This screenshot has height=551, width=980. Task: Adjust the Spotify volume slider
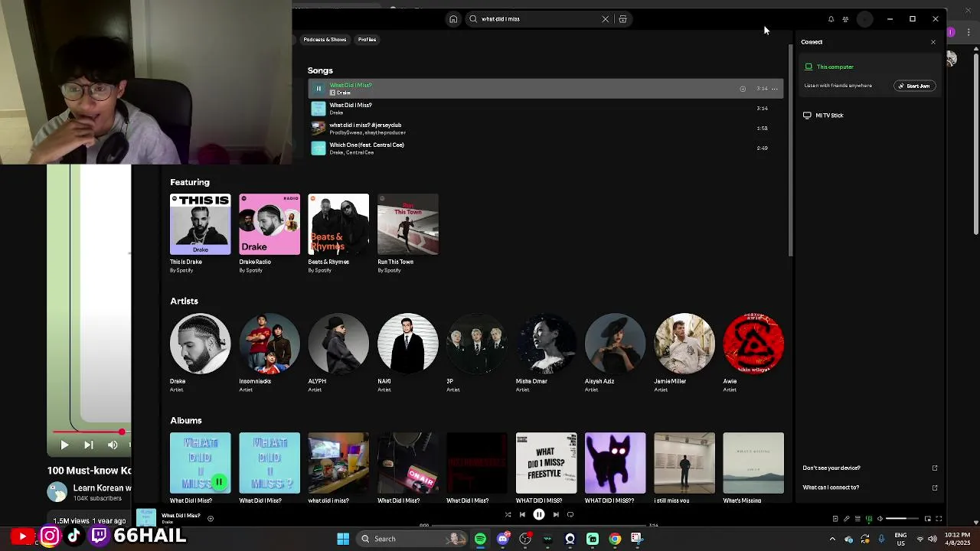click(x=902, y=519)
